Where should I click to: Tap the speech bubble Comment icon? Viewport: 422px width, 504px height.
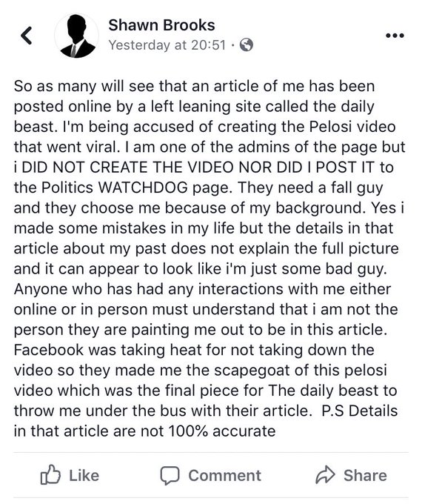pyautogui.click(x=170, y=475)
